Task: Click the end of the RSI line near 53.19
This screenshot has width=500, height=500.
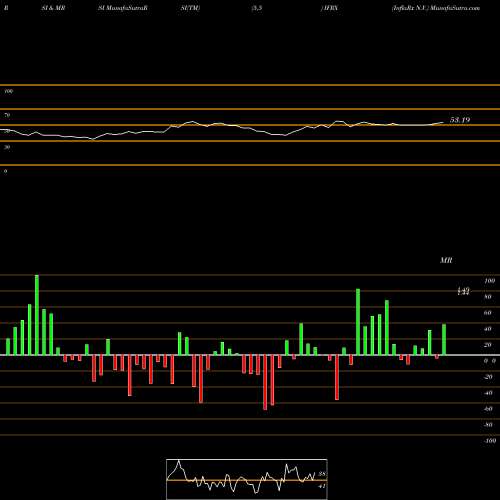Action: coord(443,122)
